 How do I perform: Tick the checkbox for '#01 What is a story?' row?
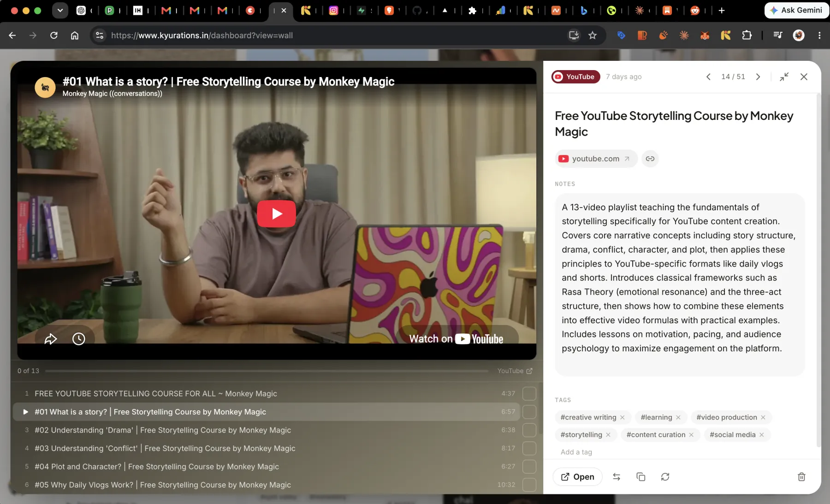tap(529, 412)
